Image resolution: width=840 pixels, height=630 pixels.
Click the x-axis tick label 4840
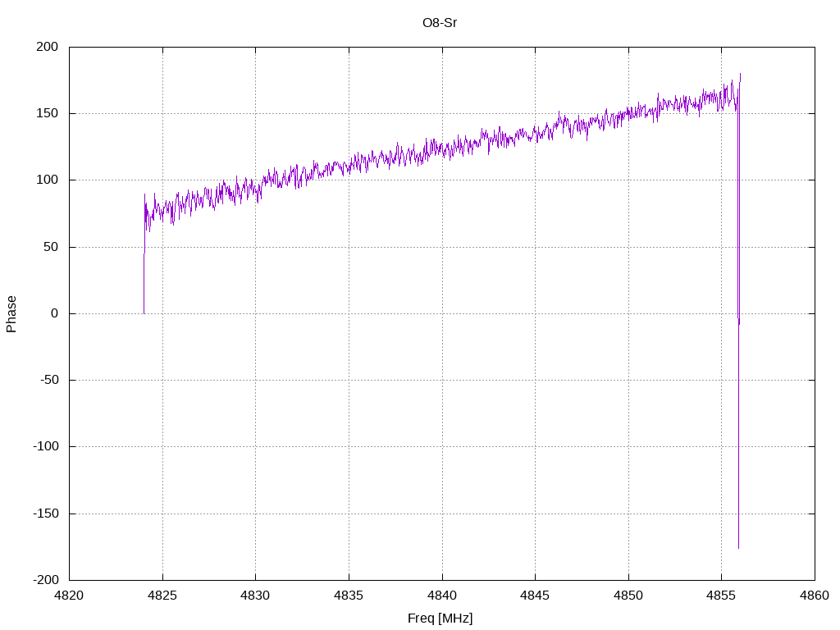click(442, 596)
